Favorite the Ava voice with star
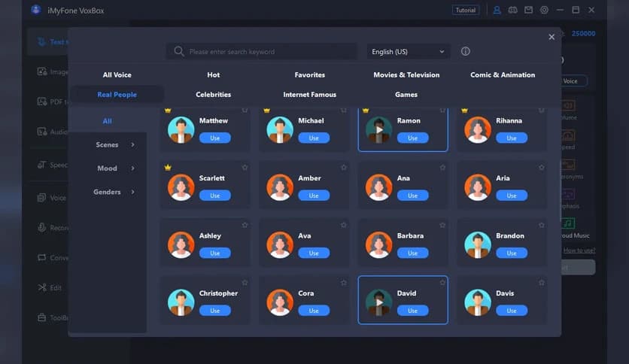This screenshot has width=629, height=364. [344, 226]
